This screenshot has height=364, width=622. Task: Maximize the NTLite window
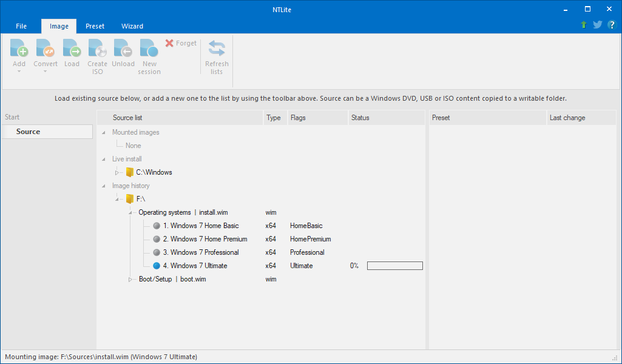coord(587,9)
